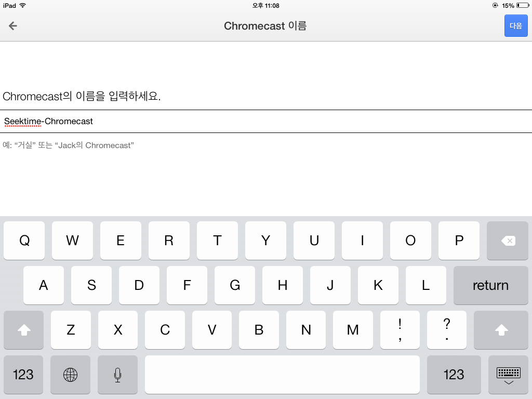
Task: Tap the Chromecast 이름 title
Action: (265, 26)
